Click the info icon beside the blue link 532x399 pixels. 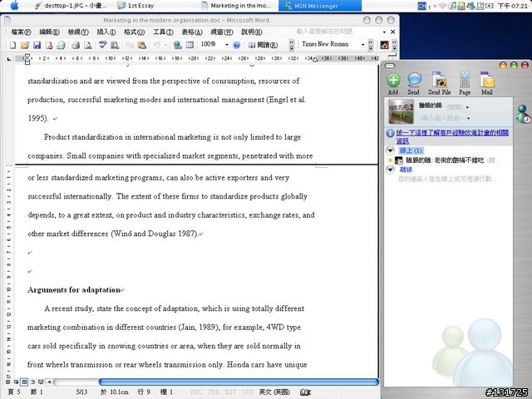point(390,133)
